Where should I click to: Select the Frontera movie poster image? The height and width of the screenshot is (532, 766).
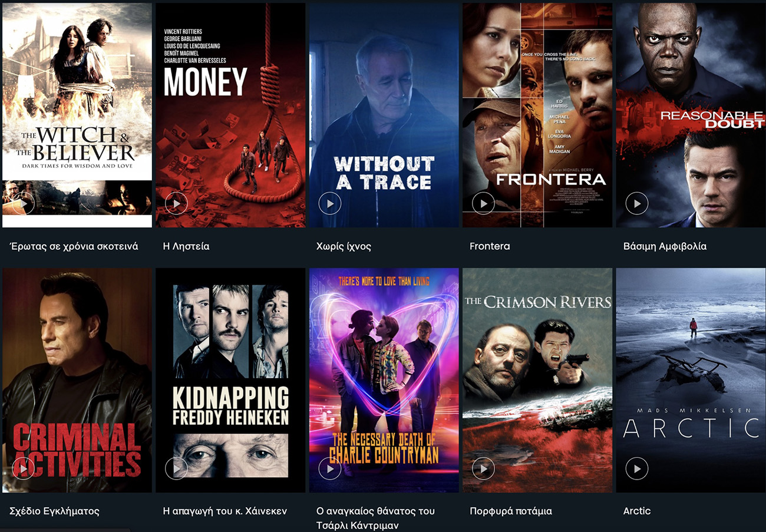pyautogui.click(x=537, y=115)
